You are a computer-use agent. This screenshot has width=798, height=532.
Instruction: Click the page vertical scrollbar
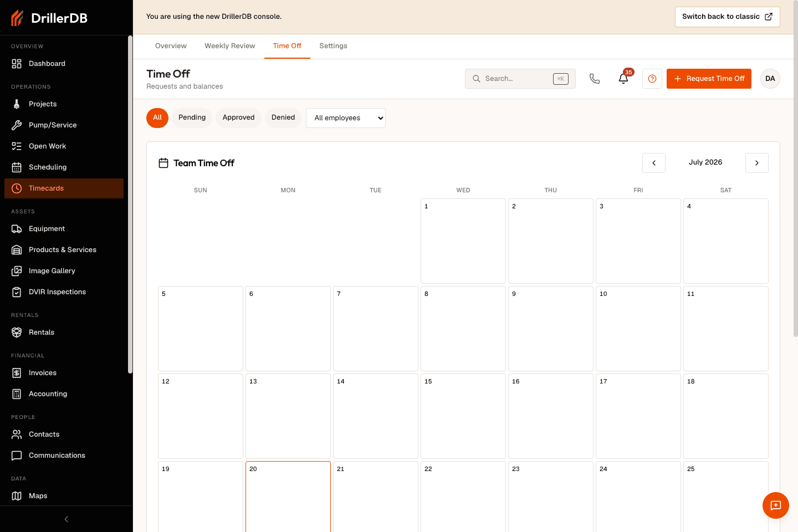tap(796, 169)
